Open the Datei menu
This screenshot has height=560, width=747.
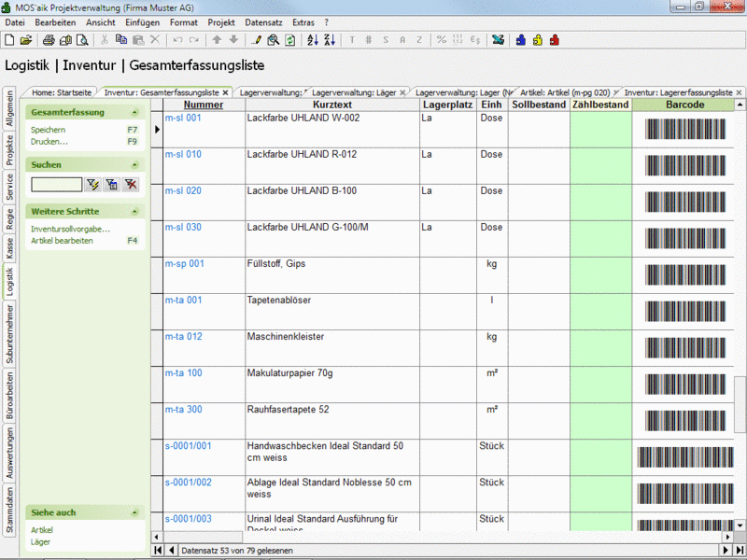tap(15, 22)
